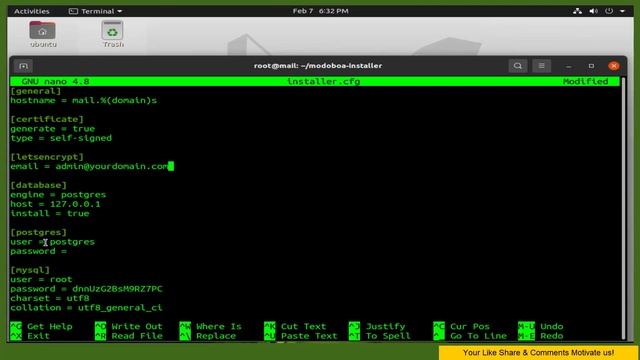This screenshot has height=360, width=640.
Task: Open the network status icon in top bar
Action: [x=577, y=11]
